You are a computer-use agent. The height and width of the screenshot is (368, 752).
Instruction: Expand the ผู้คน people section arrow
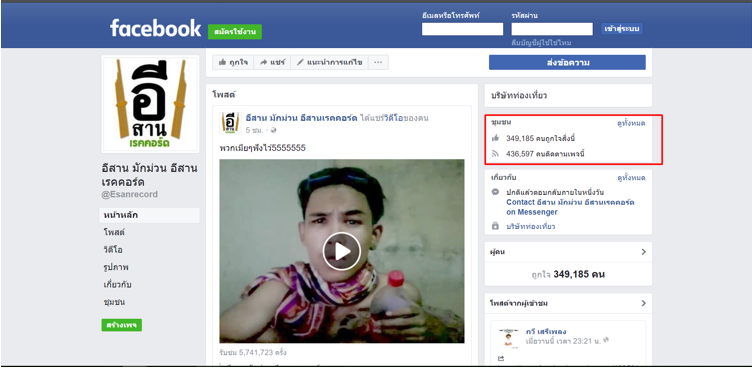(x=643, y=252)
